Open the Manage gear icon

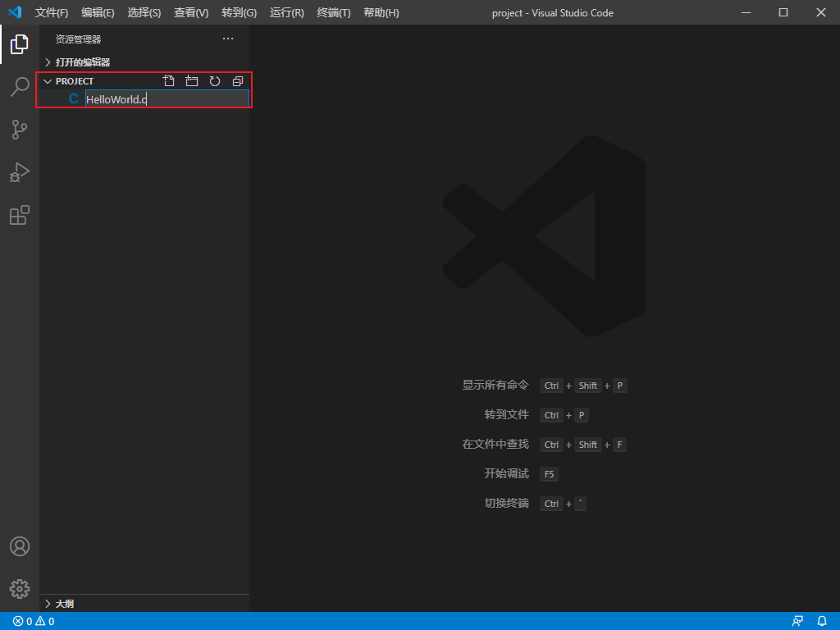click(20, 589)
